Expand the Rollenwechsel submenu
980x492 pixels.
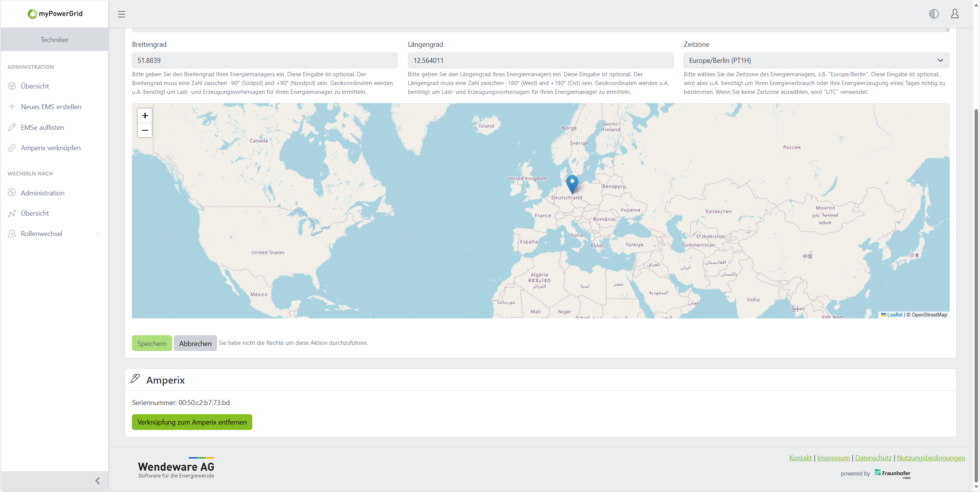tap(99, 234)
